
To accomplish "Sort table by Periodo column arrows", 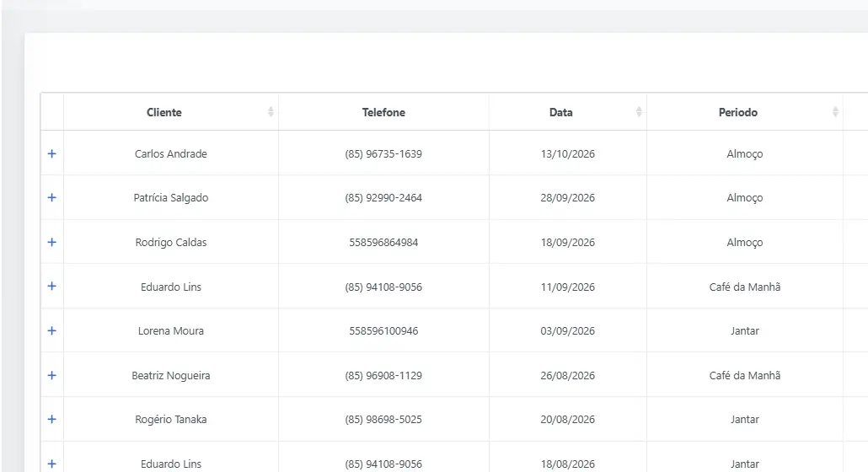I will [x=835, y=112].
